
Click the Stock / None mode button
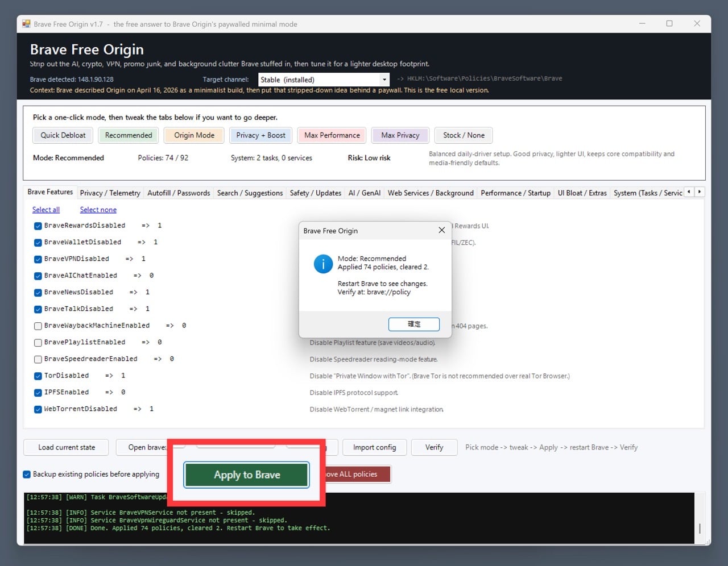click(464, 135)
